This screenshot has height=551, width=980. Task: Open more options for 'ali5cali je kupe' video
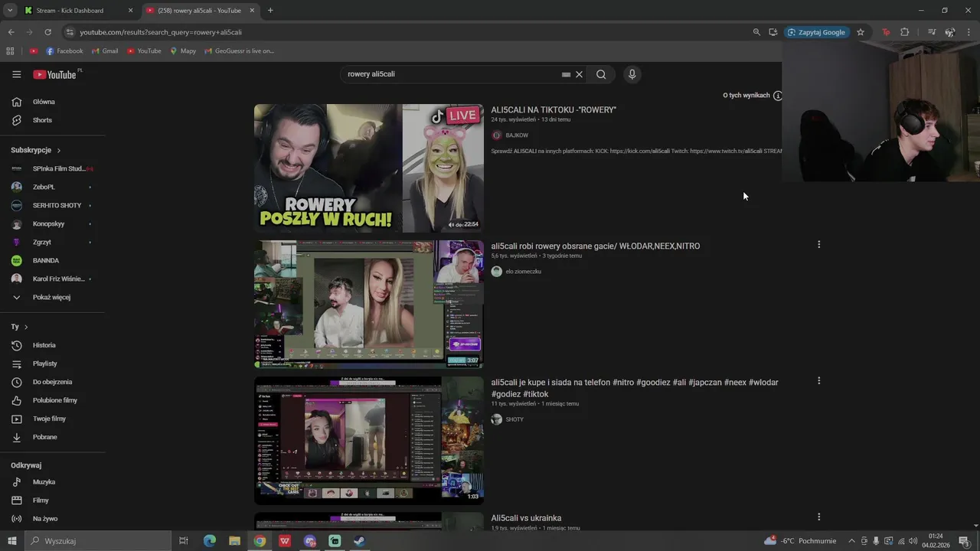click(x=818, y=381)
